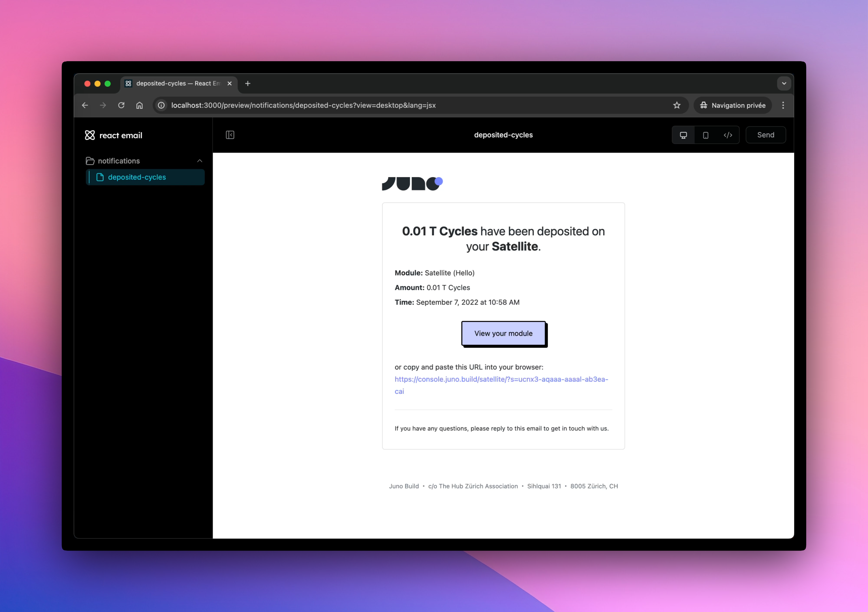Collapse the sidebar panel icon

[230, 135]
